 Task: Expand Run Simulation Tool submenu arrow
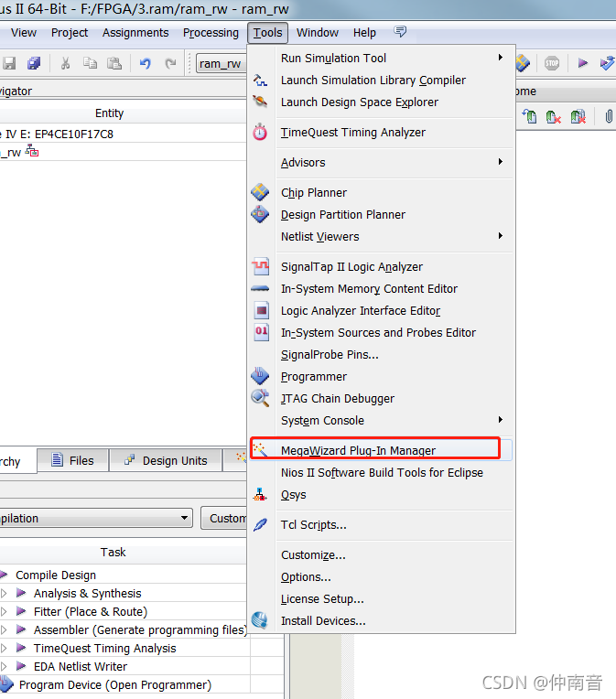point(501,58)
